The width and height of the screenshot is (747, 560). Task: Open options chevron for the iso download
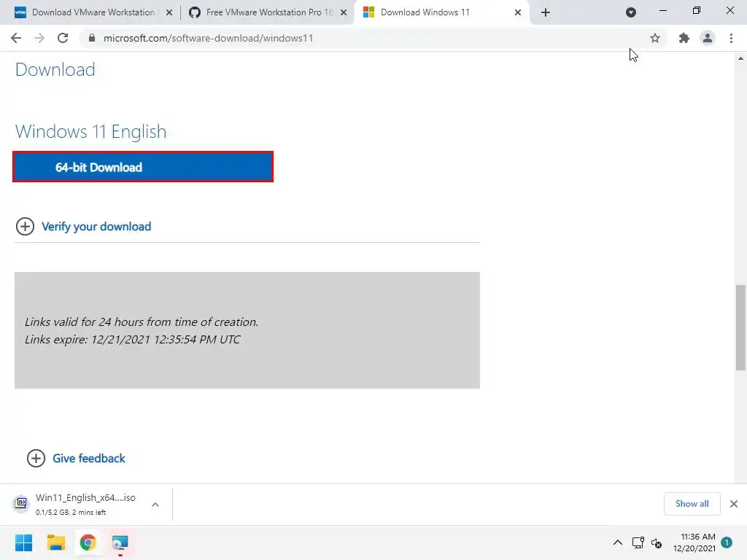[155, 505]
